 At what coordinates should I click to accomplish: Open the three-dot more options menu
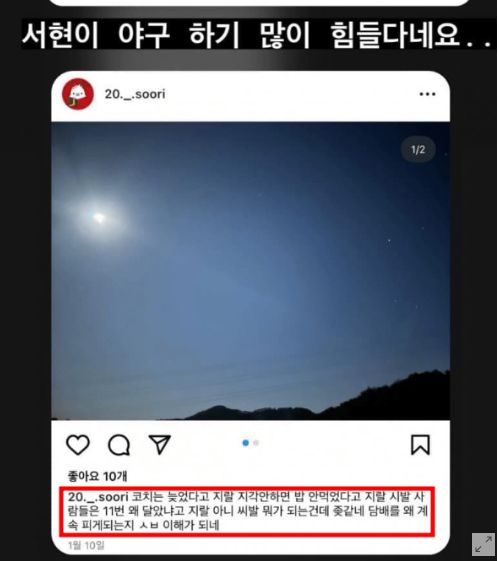(427, 94)
